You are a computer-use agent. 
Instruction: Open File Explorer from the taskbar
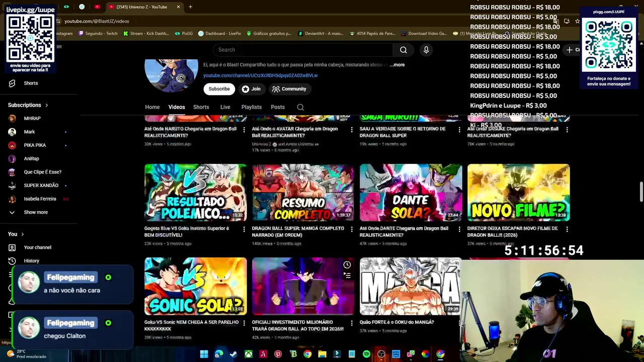pos(322,354)
